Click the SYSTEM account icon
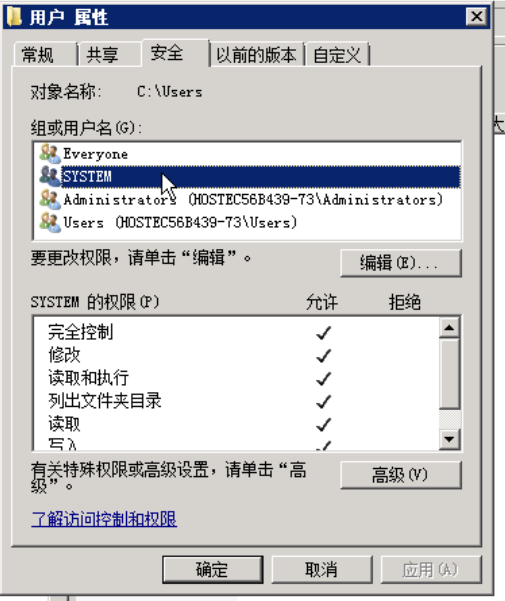505x601 pixels. click(50, 176)
